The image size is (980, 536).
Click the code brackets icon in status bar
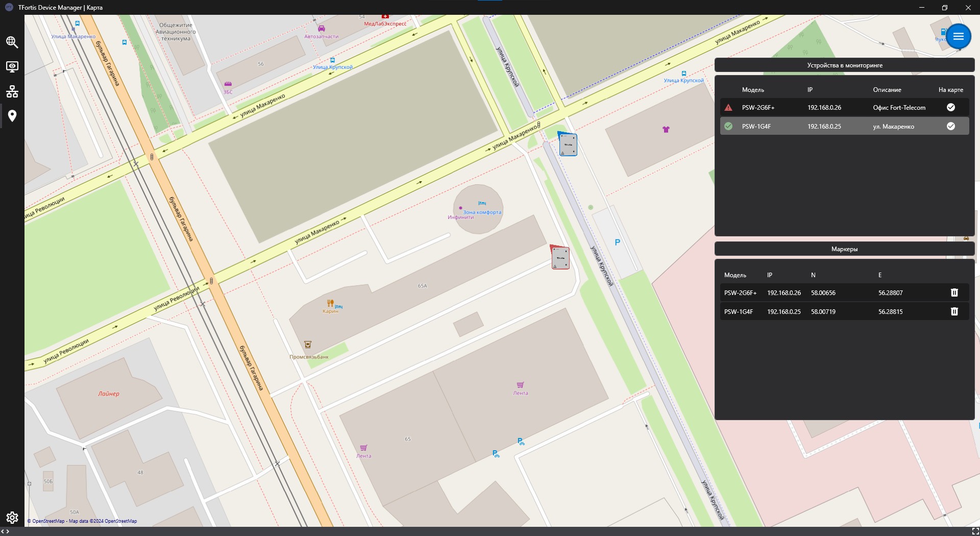point(5,531)
